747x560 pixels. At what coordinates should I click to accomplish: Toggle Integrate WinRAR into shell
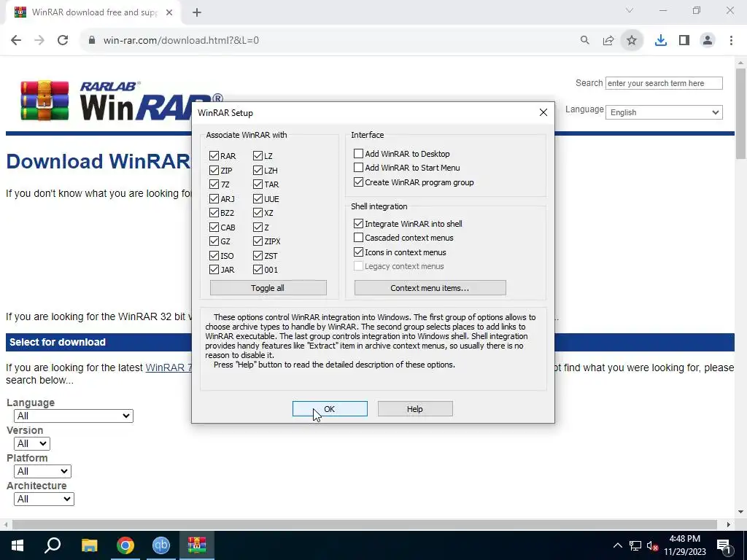[x=358, y=223]
